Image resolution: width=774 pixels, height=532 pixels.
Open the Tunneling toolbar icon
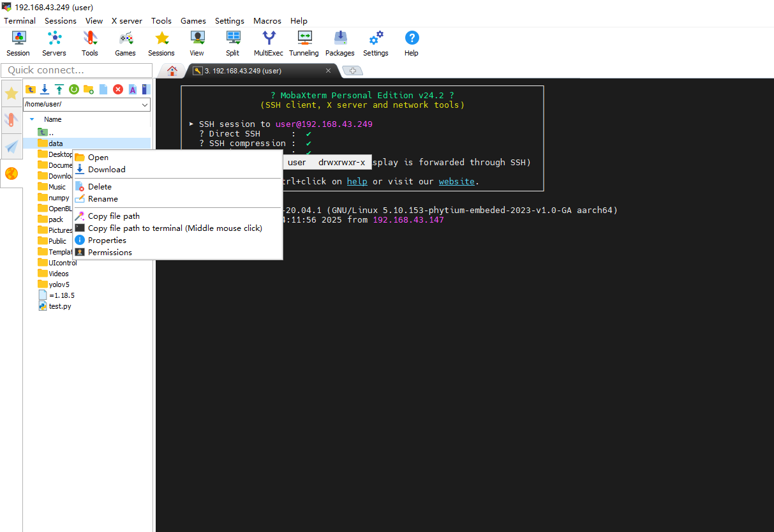click(304, 43)
